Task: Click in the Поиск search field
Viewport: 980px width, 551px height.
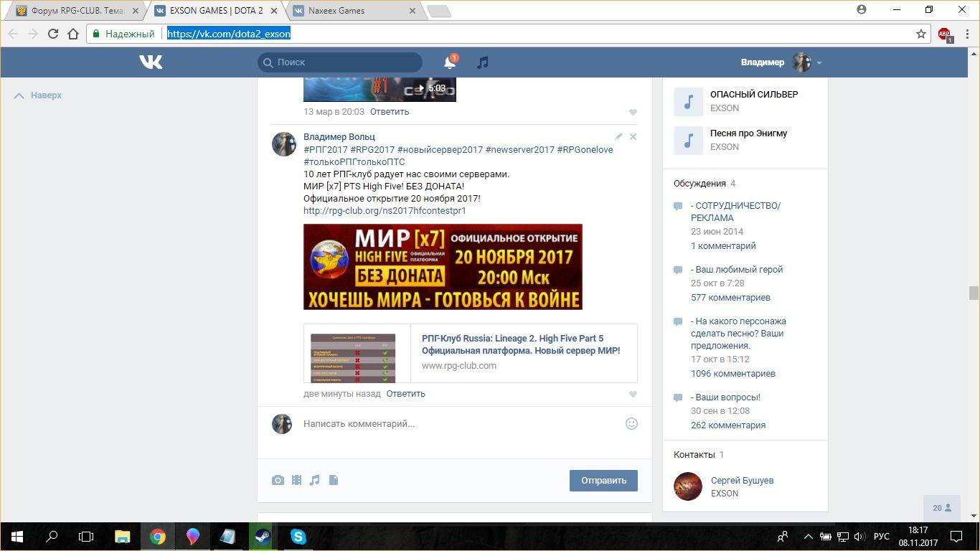Action: click(x=340, y=62)
